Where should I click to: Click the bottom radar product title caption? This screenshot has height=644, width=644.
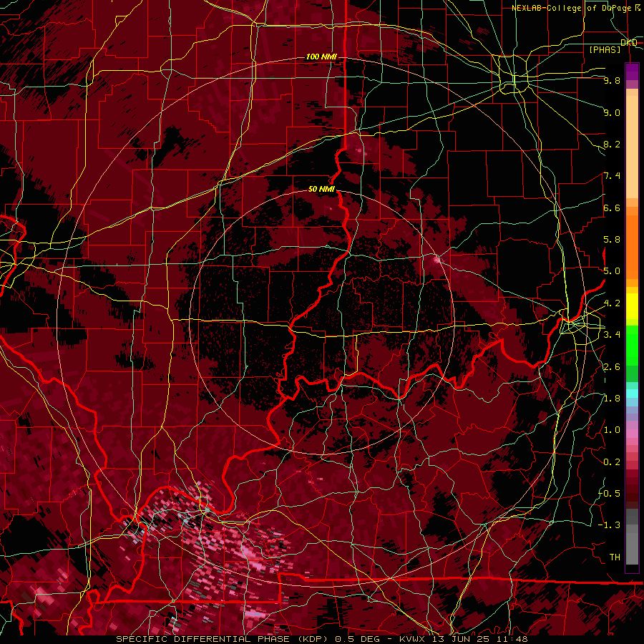click(x=321, y=639)
